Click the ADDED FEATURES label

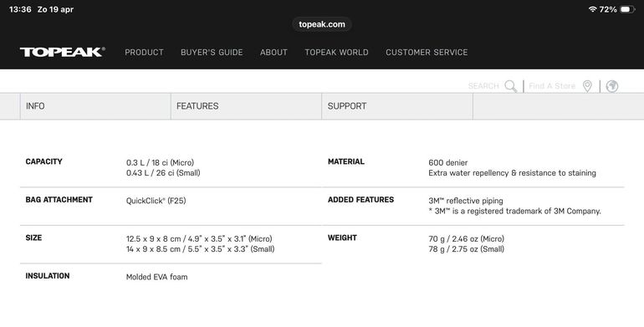point(361,200)
